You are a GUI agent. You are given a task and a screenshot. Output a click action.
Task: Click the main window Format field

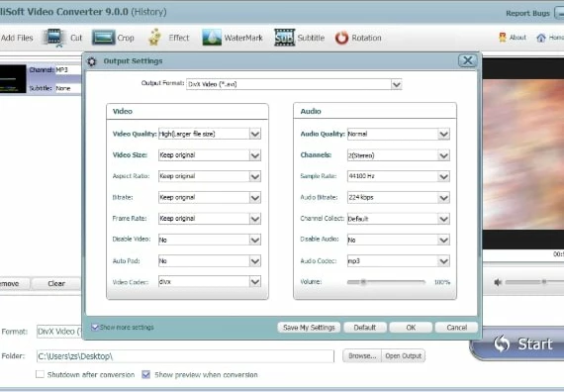(x=59, y=332)
